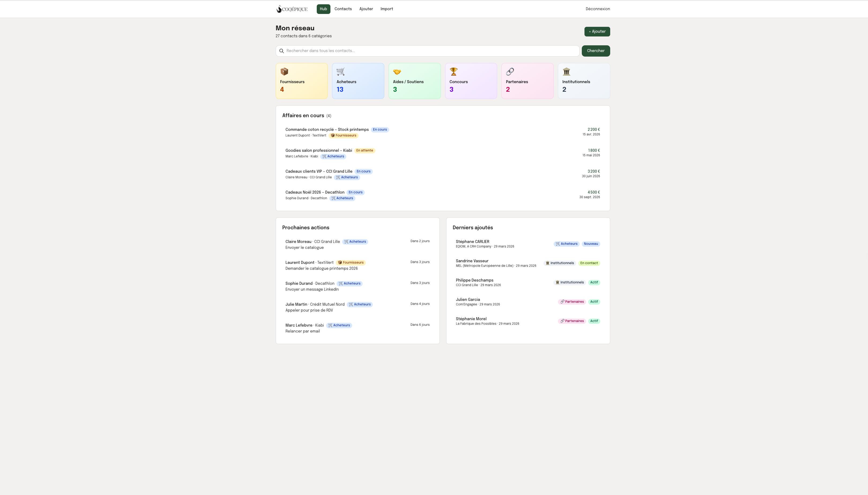The width and height of the screenshot is (868, 495).
Task: Click Acheteurs tag under Goodies salon professionnel
Action: click(333, 156)
